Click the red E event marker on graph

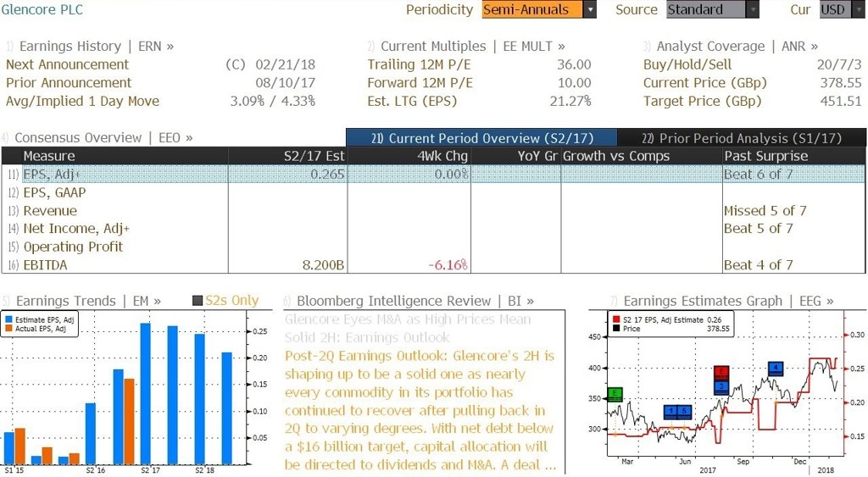(721, 373)
